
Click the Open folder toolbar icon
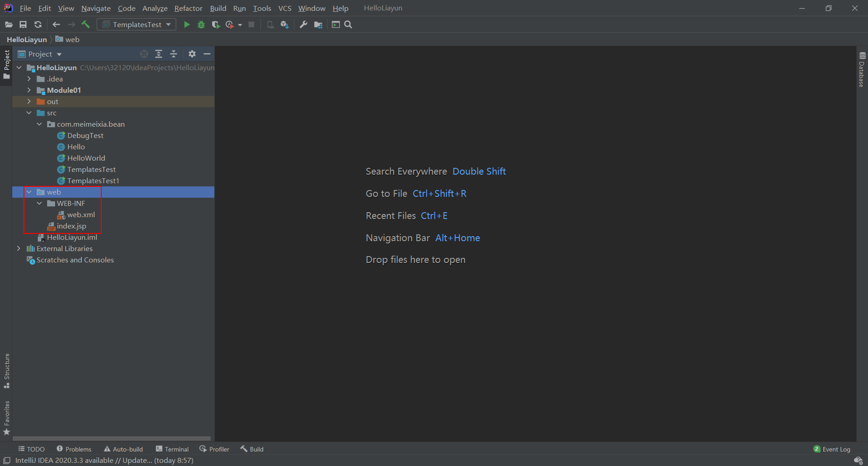[x=9, y=24]
